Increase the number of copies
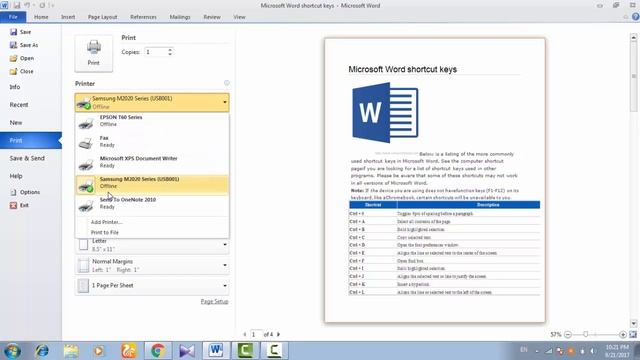The image size is (640, 360). point(170,50)
